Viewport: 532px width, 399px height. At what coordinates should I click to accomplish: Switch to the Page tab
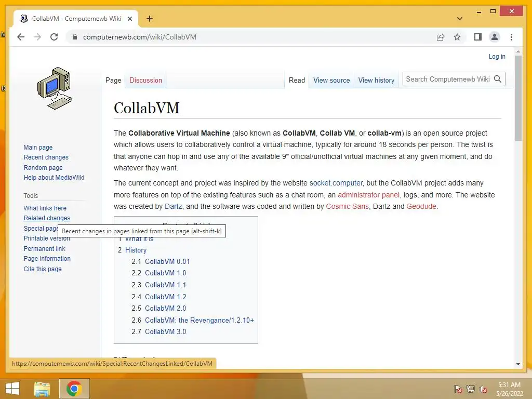click(113, 80)
